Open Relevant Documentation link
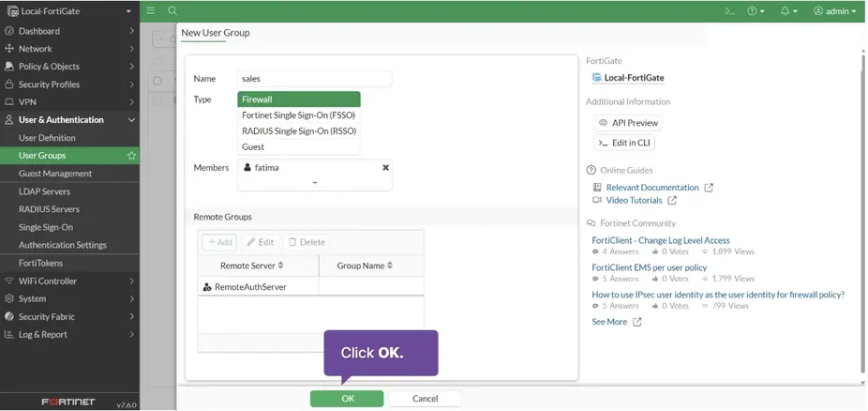The height and width of the screenshot is (411, 868). pos(652,188)
